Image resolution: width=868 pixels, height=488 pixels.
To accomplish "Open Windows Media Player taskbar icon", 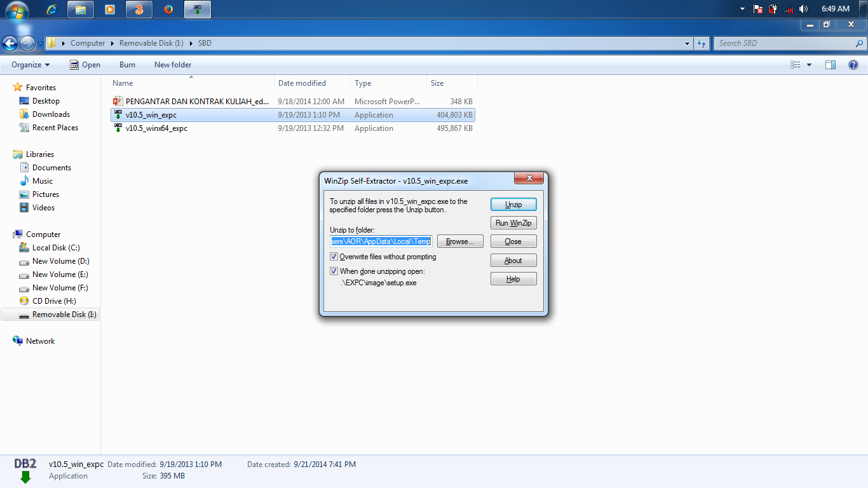I will (110, 10).
